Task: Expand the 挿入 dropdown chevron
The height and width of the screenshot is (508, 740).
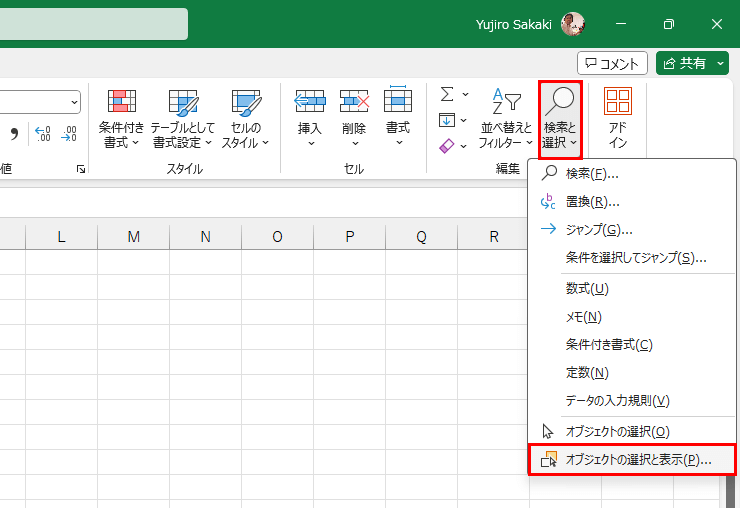Action: tap(311, 144)
